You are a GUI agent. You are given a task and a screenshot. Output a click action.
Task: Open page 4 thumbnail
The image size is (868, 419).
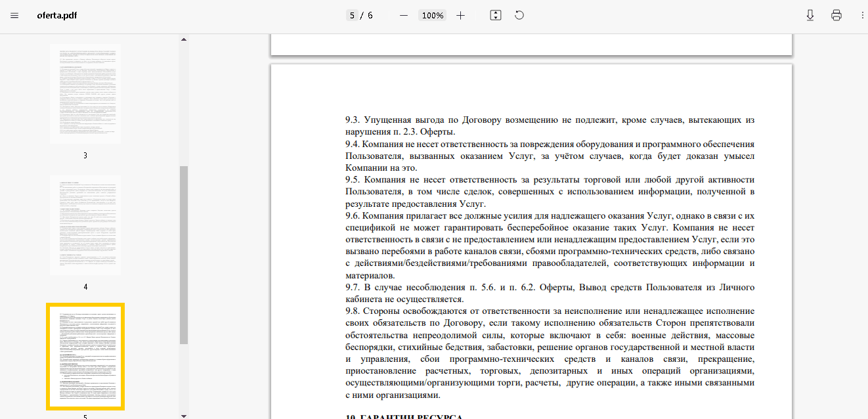point(85,225)
